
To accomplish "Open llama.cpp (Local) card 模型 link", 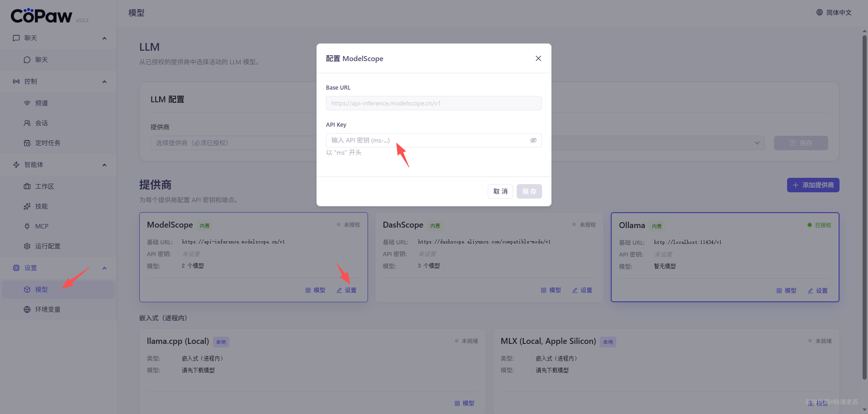I will point(464,403).
